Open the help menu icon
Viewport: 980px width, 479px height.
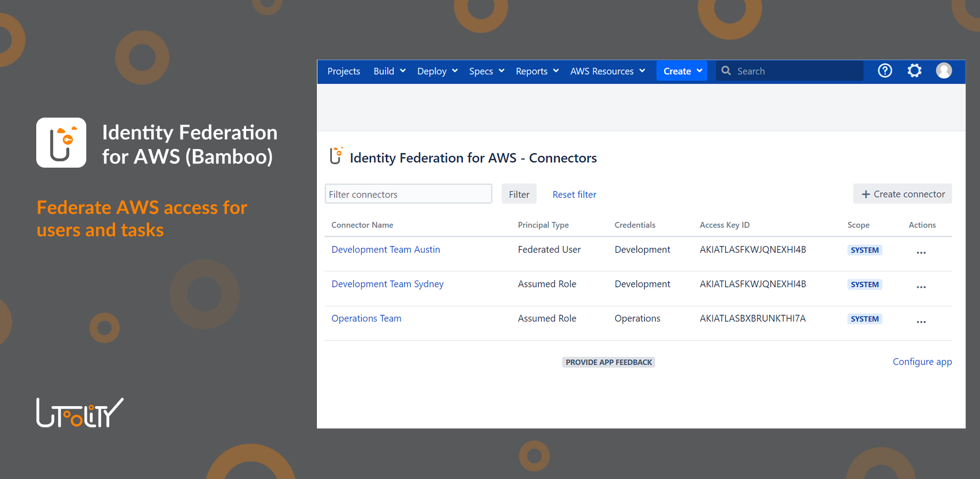click(x=885, y=70)
